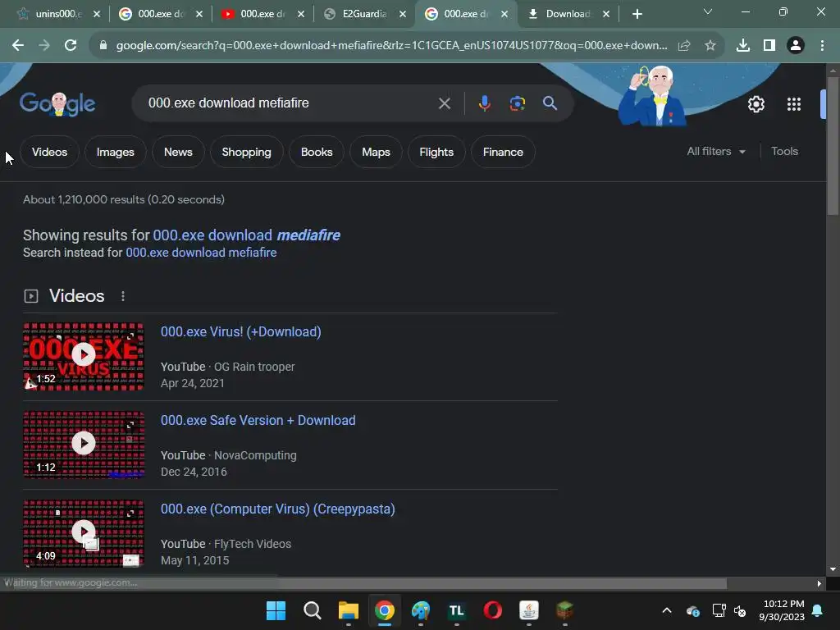Filter results by News
The width and height of the screenshot is (840, 630).
click(178, 152)
